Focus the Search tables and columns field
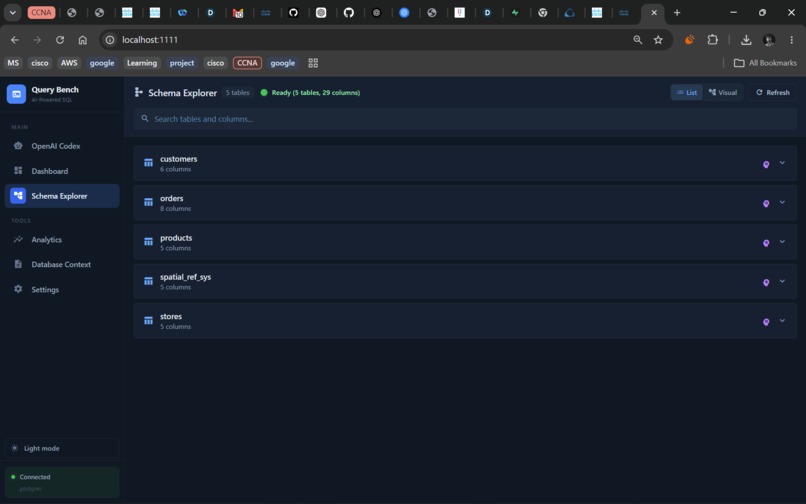This screenshot has width=806, height=504. pyautogui.click(x=465, y=119)
